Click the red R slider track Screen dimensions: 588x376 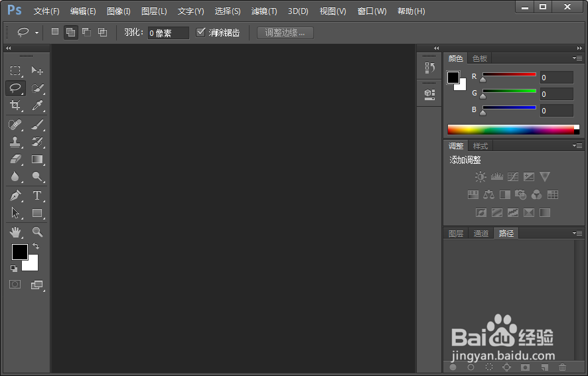(509, 74)
